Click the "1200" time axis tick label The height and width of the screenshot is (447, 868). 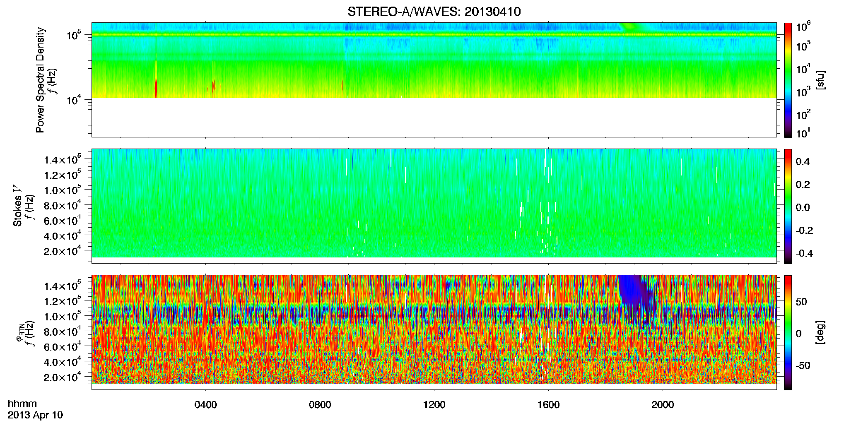pyautogui.click(x=434, y=405)
